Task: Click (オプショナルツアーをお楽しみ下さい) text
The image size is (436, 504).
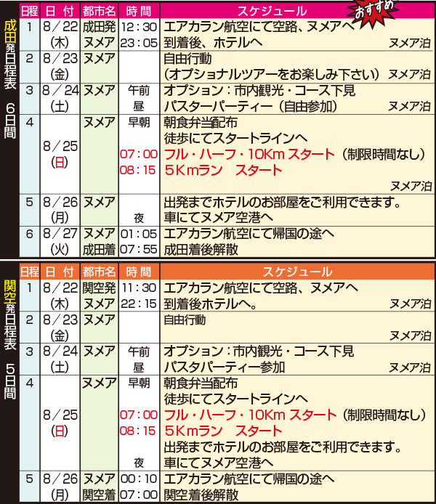Action: pyautogui.click(x=272, y=75)
